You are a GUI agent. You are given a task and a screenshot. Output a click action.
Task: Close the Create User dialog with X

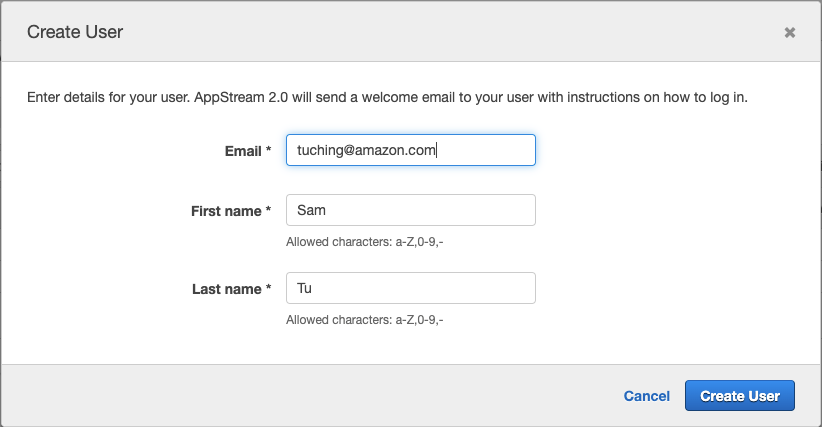[x=789, y=32]
